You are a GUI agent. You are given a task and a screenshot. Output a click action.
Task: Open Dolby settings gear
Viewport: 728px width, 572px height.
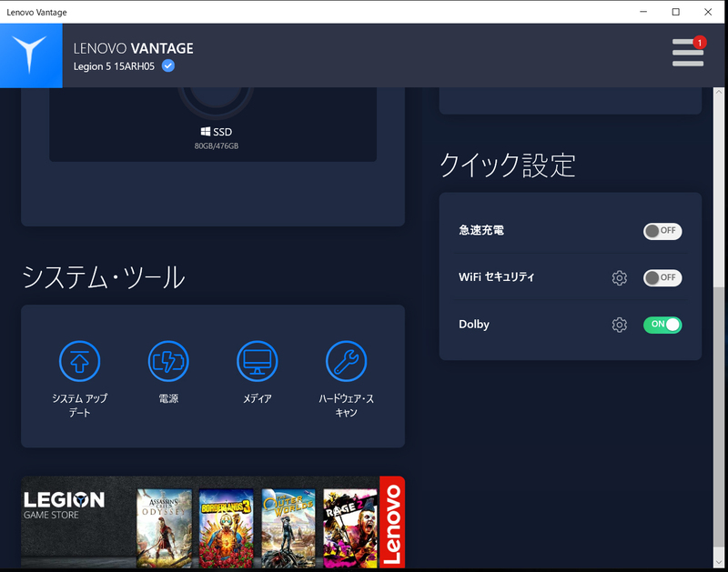(619, 325)
